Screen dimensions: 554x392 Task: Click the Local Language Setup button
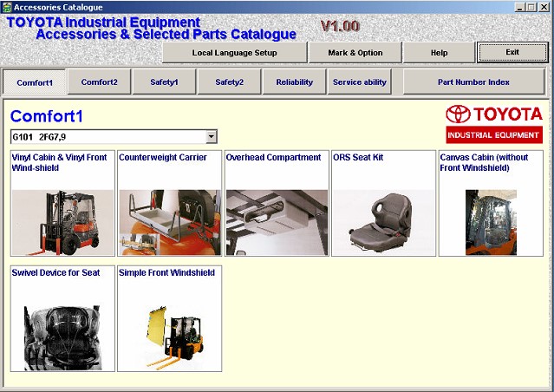click(235, 53)
